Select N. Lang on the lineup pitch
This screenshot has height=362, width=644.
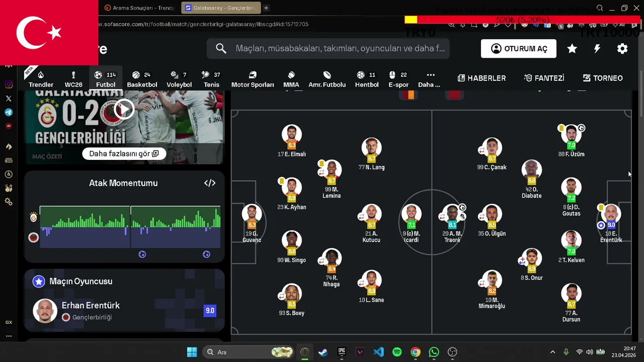(371, 154)
